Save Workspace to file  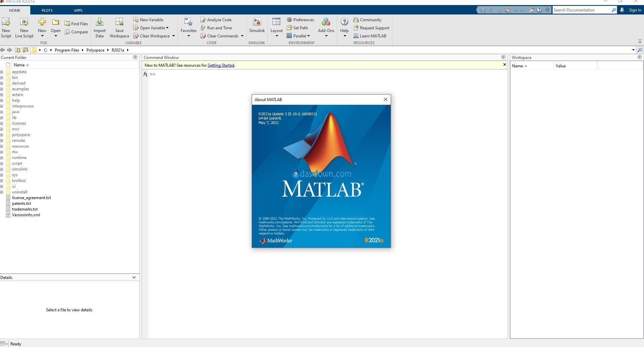tap(119, 28)
